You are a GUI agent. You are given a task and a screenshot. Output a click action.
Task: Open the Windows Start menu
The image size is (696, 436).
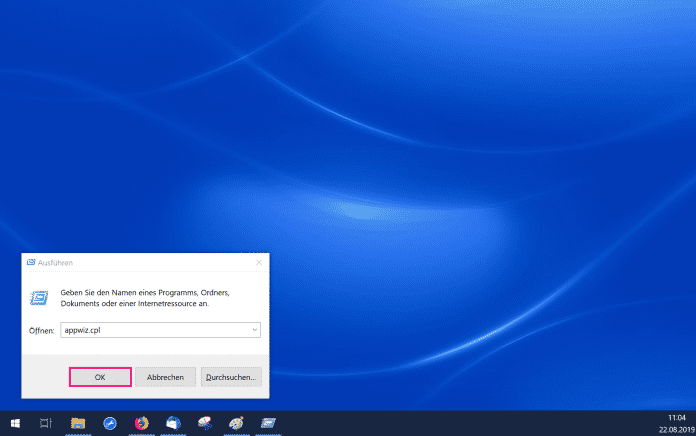pyautogui.click(x=13, y=423)
